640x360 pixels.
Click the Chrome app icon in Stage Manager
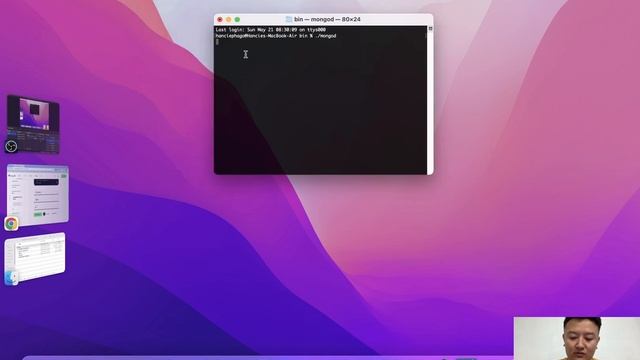[x=11, y=223]
